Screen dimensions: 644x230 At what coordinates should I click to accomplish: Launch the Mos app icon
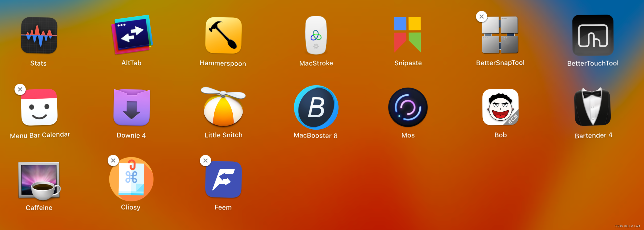click(x=408, y=107)
